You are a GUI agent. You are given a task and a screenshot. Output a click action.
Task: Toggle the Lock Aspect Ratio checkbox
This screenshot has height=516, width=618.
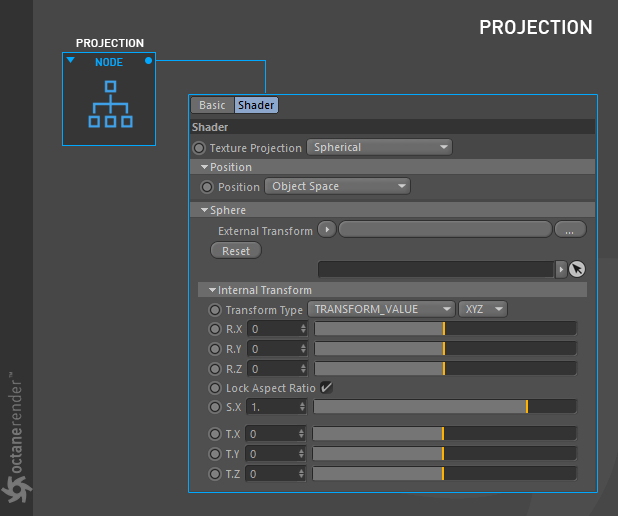click(326, 387)
